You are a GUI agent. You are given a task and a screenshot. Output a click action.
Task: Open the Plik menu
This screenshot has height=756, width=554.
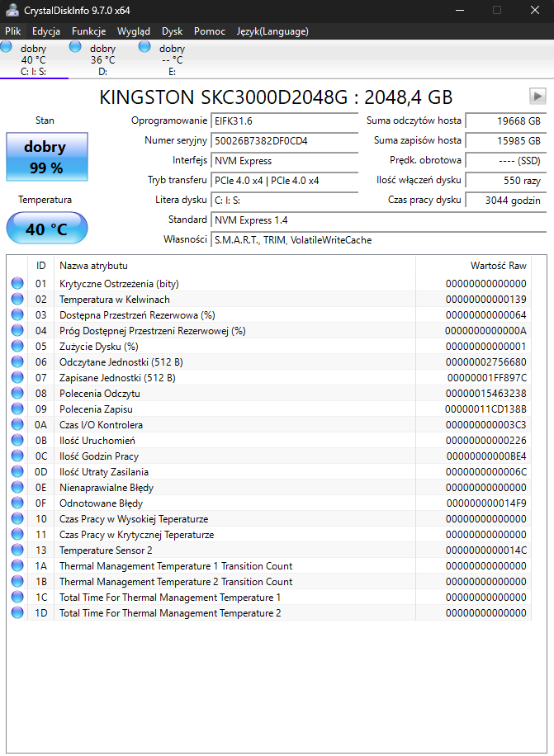tap(13, 31)
